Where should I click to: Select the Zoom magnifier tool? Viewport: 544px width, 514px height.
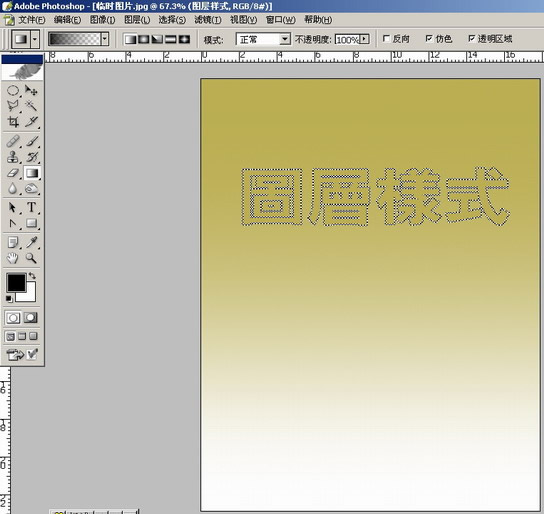pos(32,258)
